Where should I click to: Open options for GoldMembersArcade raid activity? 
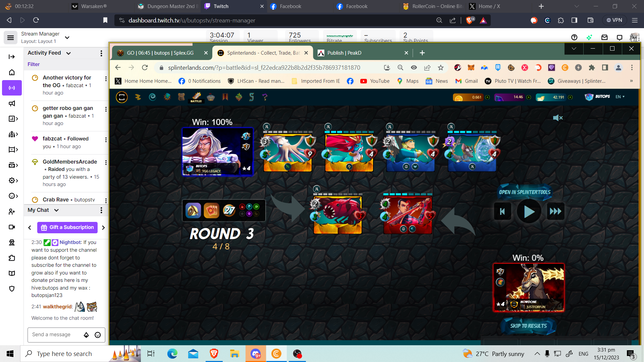[106, 163]
